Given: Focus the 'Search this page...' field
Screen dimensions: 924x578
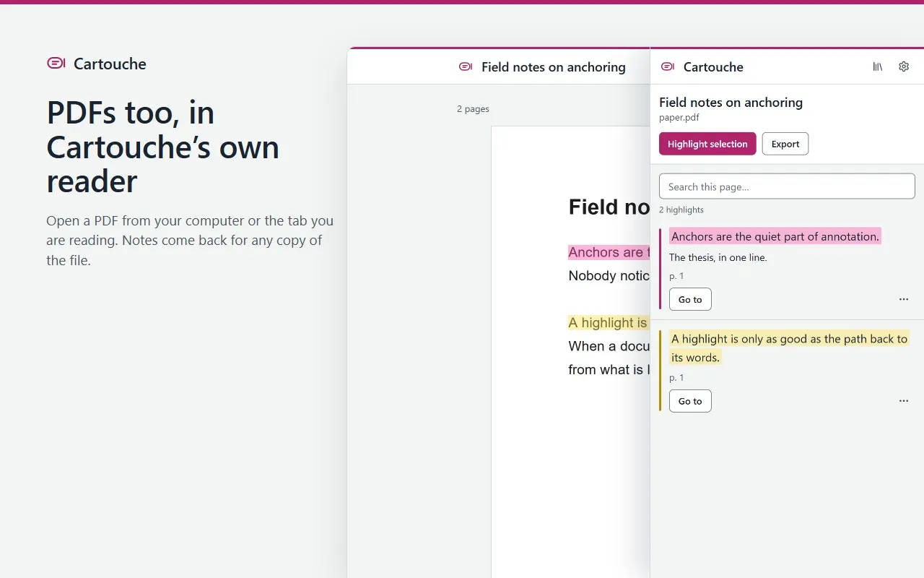Looking at the screenshot, I should [x=787, y=186].
